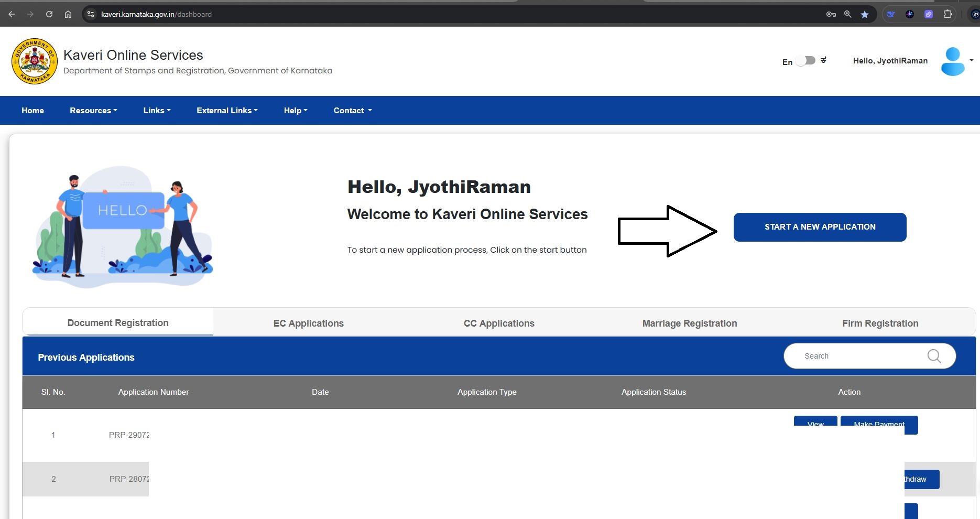Open the browser Extensions puzzle icon

(x=948, y=15)
